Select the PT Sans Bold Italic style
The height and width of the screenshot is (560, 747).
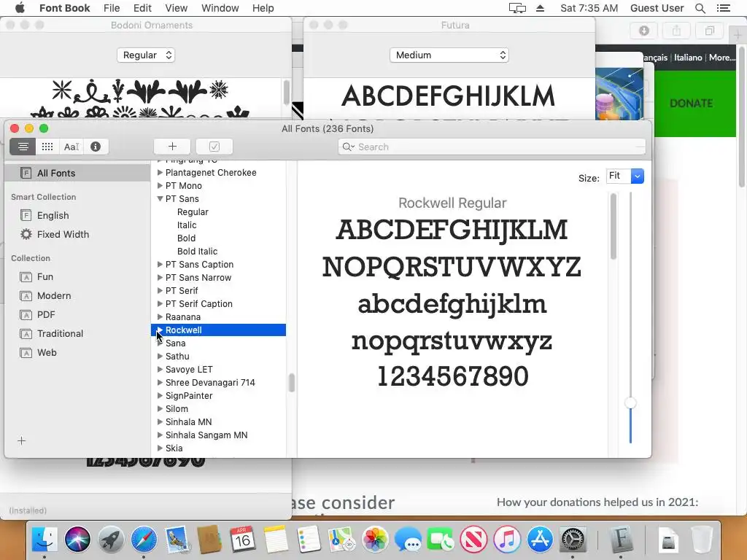pyautogui.click(x=197, y=251)
